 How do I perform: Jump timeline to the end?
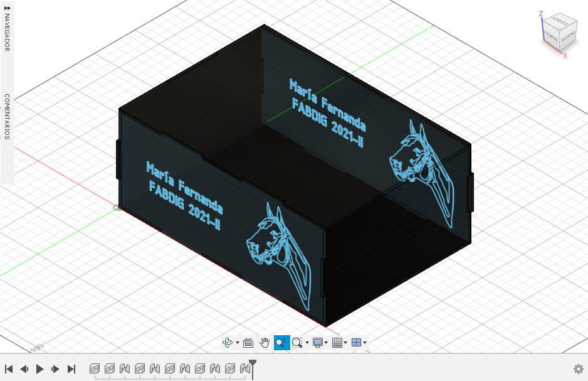pos(71,369)
